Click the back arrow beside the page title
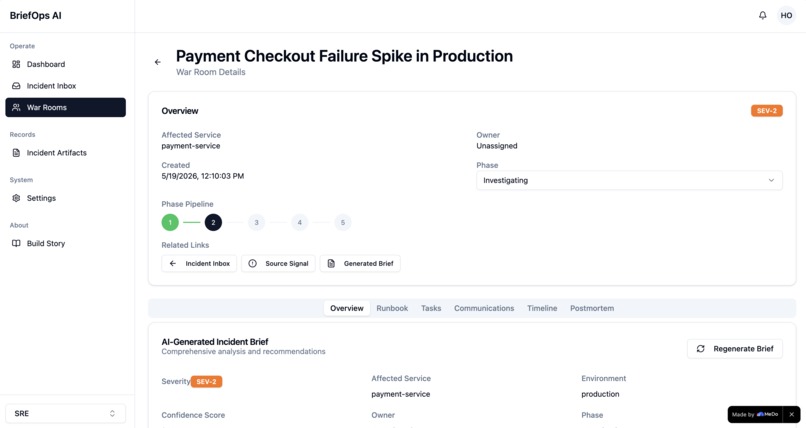Image resolution: width=806 pixels, height=428 pixels. tap(158, 62)
